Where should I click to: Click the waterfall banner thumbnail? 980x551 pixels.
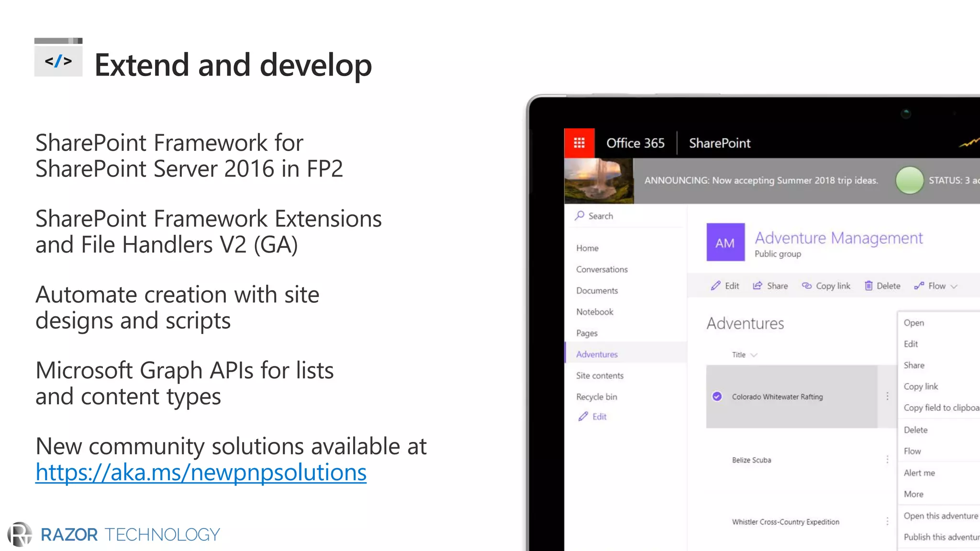pos(599,181)
